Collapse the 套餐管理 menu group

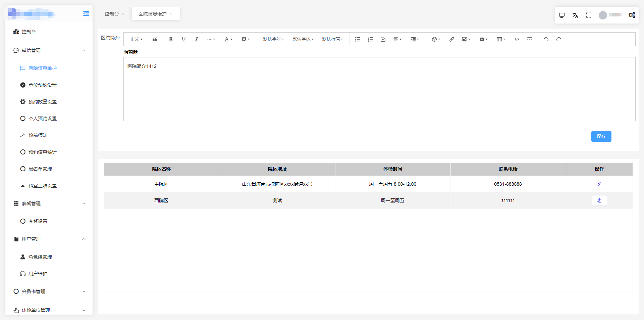[49, 203]
